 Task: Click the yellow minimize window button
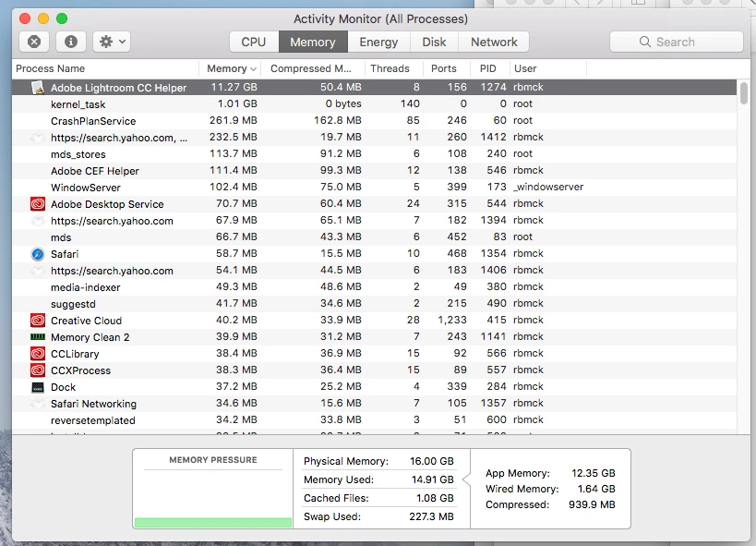point(43,18)
